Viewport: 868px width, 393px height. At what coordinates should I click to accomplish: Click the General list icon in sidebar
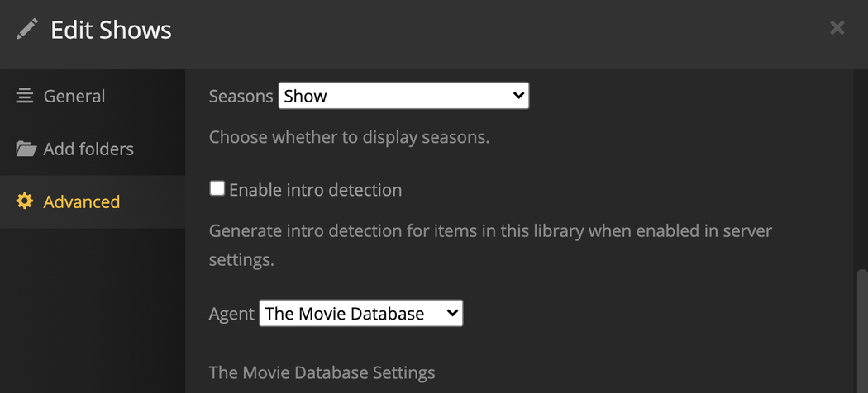[25, 96]
